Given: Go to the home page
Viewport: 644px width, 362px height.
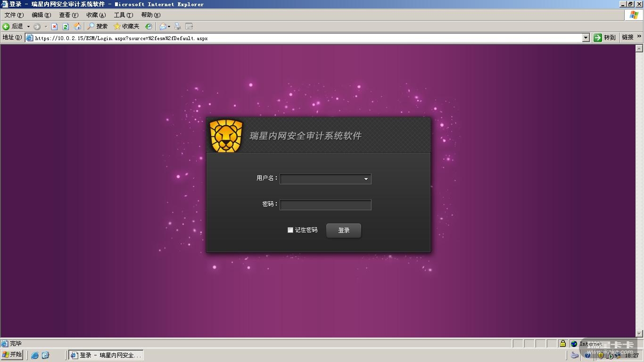Looking at the screenshot, I should point(77,26).
